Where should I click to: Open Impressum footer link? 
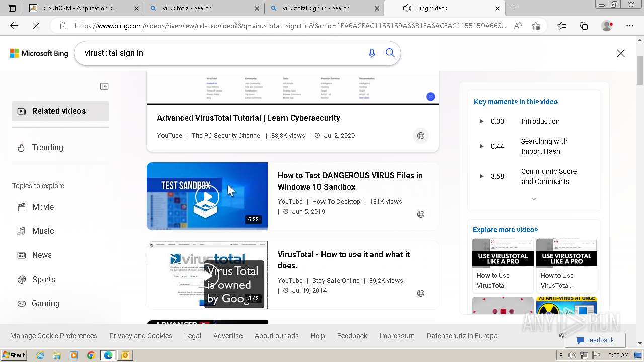(x=397, y=336)
